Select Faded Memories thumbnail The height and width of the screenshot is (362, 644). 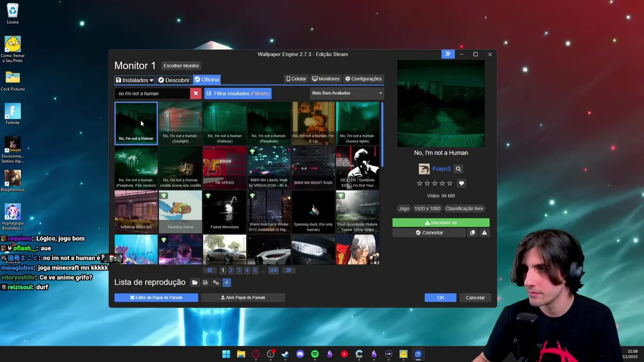[x=224, y=212]
